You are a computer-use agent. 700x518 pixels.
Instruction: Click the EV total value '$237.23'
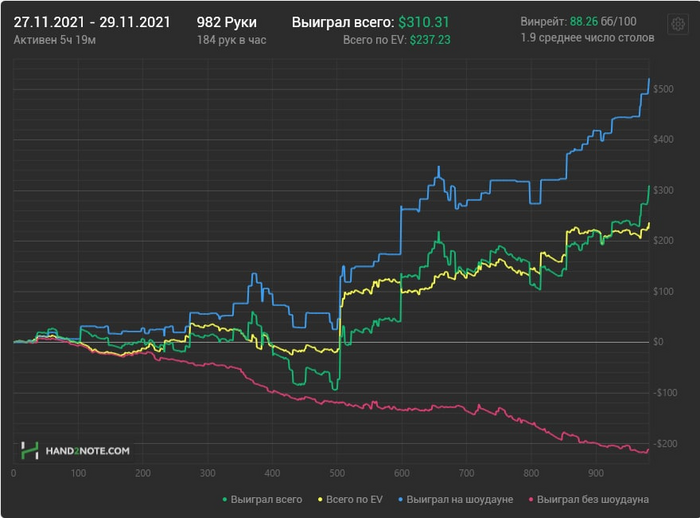click(x=430, y=40)
